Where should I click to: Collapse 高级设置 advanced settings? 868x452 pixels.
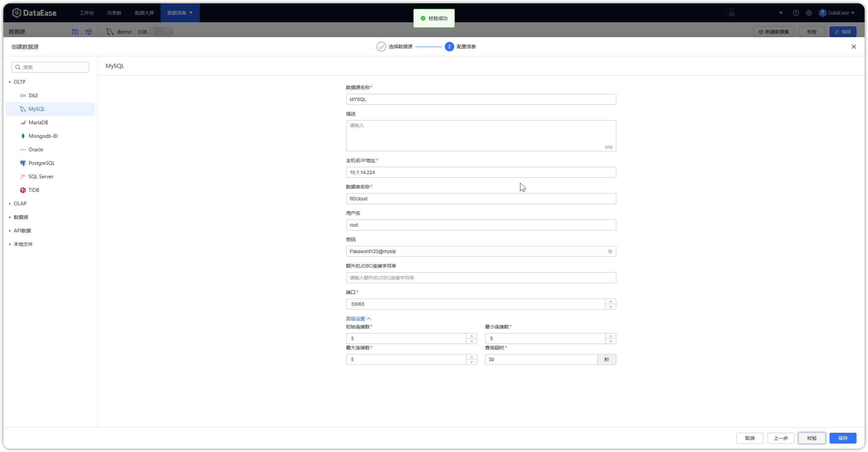(x=358, y=319)
